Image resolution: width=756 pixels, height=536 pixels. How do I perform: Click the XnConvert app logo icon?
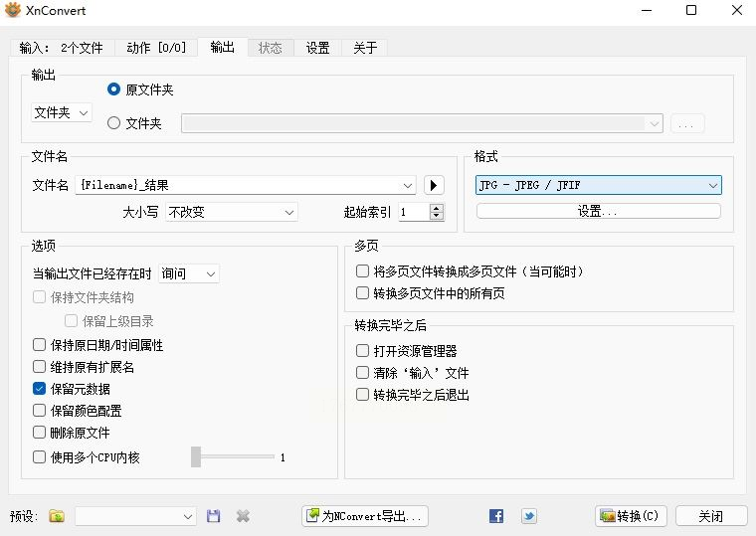point(13,10)
